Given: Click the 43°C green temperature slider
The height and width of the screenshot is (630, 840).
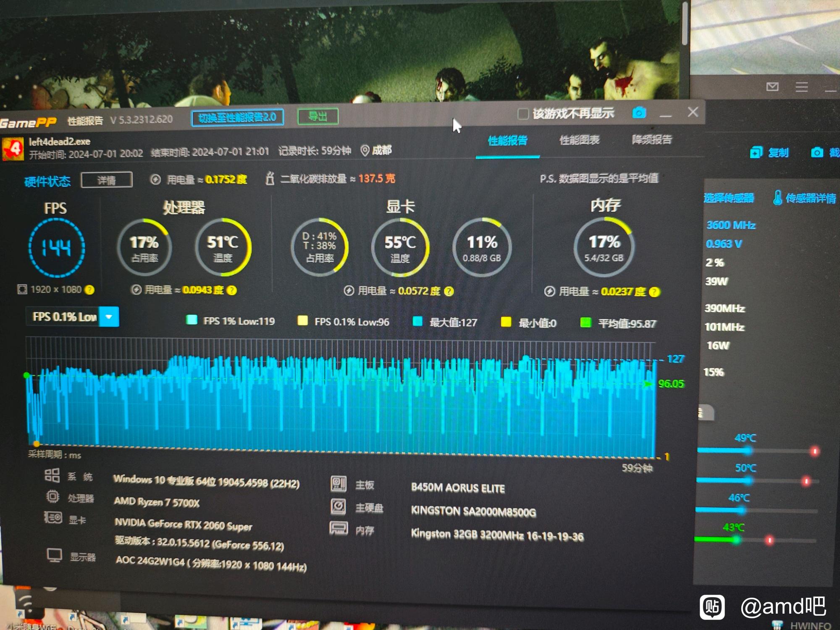Looking at the screenshot, I should (x=756, y=540).
